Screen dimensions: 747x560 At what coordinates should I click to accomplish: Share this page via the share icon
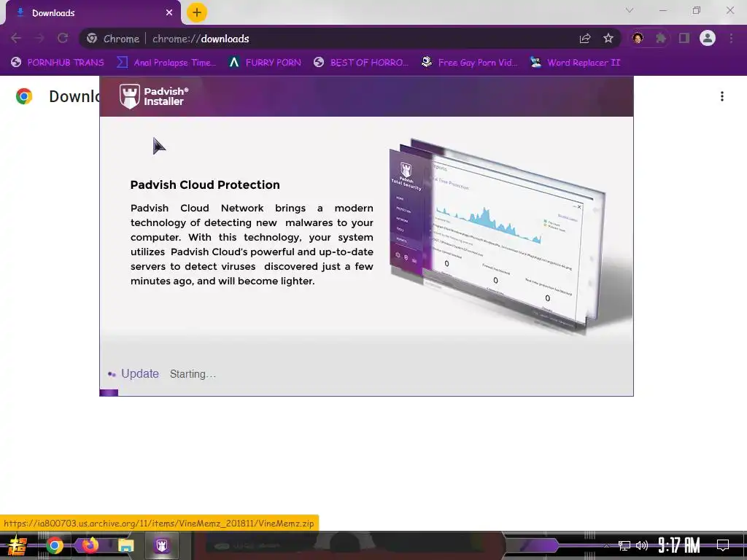click(585, 39)
